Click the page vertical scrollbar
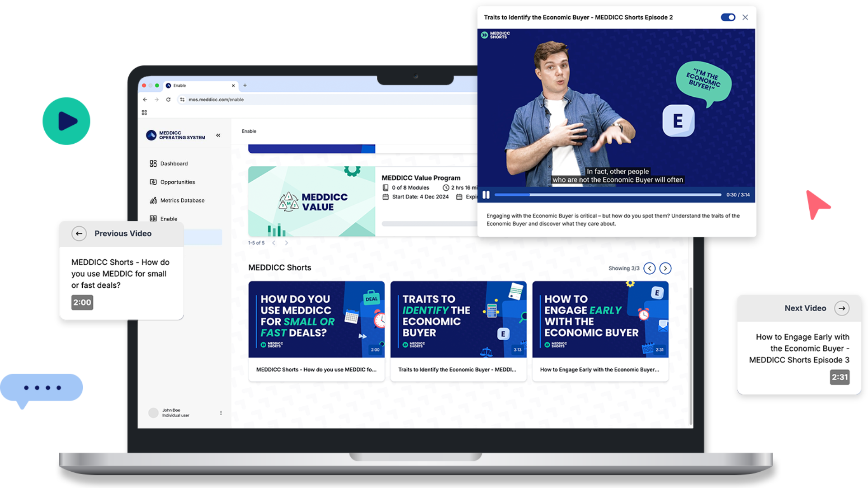868x488 pixels. click(x=691, y=355)
